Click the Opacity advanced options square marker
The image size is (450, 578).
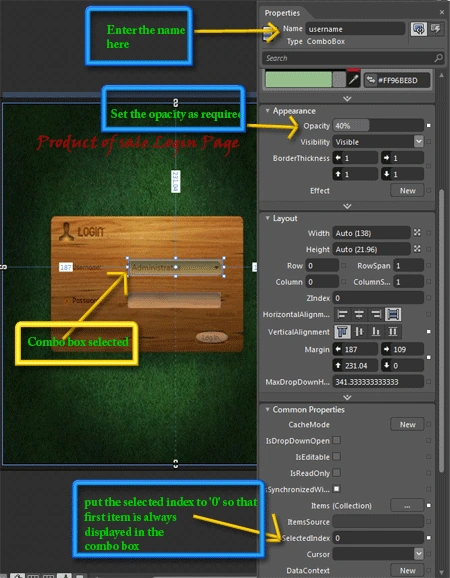pos(428,126)
